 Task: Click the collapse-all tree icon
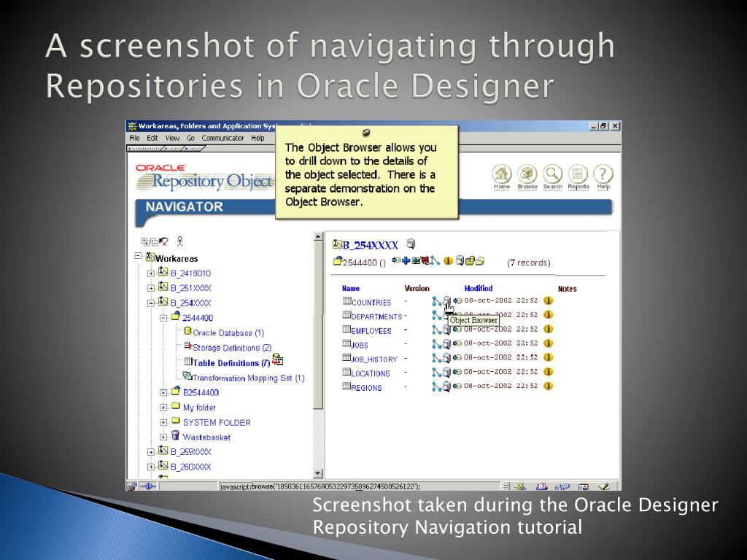tap(153, 242)
